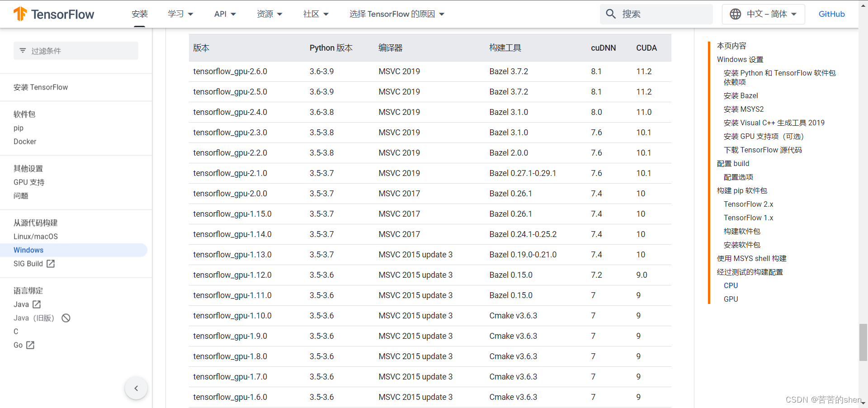Jump to TensorFlow 2.x section
Image resolution: width=868 pixels, height=408 pixels.
pos(748,204)
